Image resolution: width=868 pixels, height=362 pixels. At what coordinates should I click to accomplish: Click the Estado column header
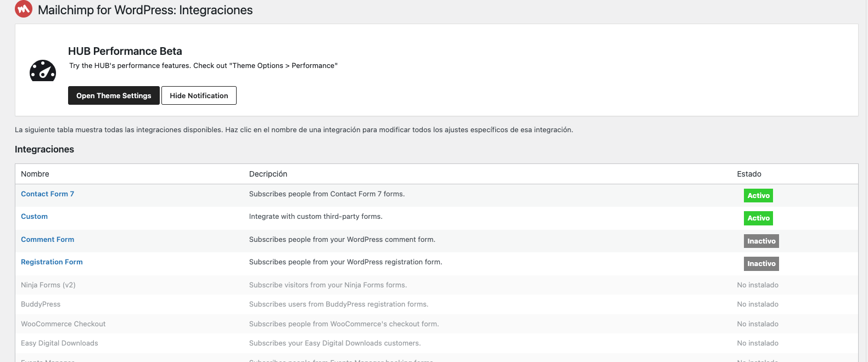click(749, 174)
